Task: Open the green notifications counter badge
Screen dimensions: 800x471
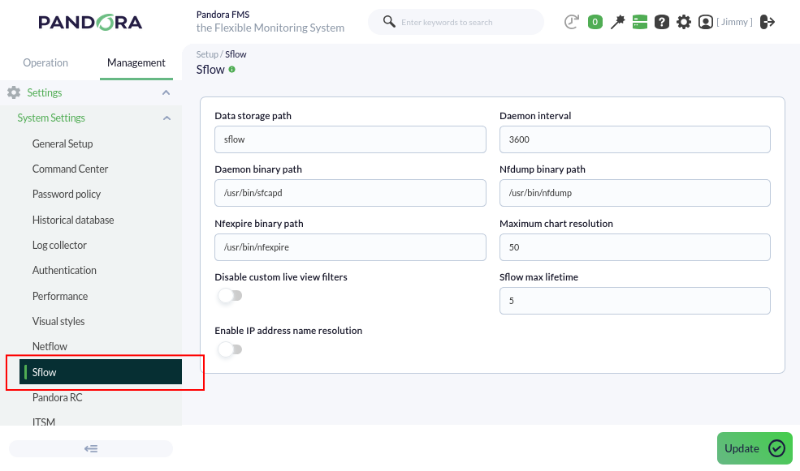Action: tap(595, 22)
